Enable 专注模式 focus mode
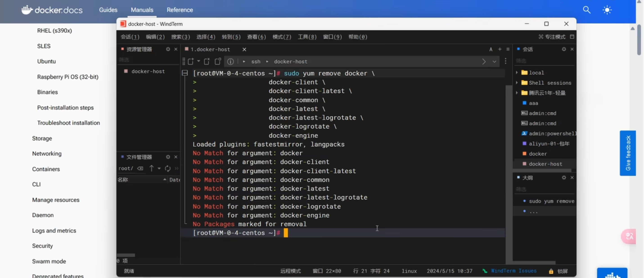The height and width of the screenshot is (278, 644). click(552, 37)
